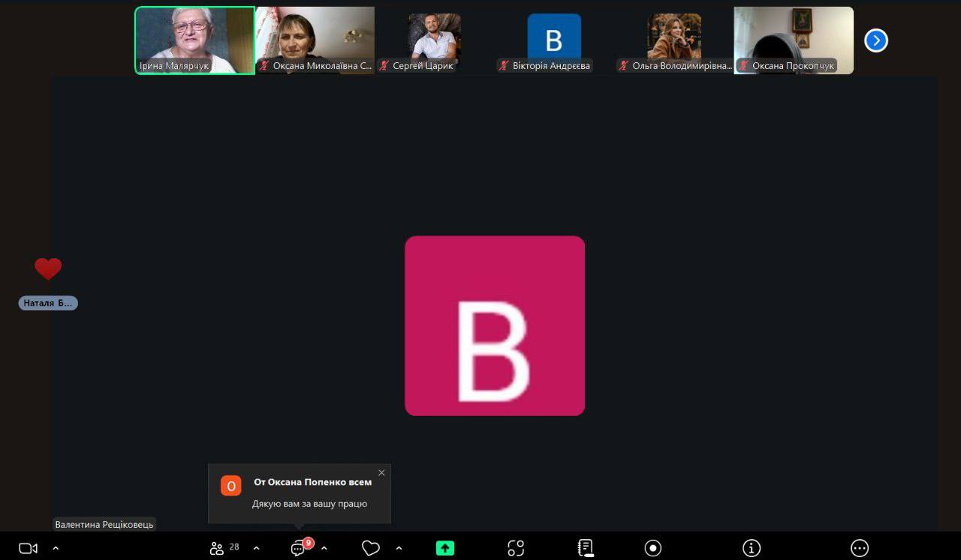The width and height of the screenshot is (961, 560).
Task: Expand reactions options chevron
Action: (399, 548)
